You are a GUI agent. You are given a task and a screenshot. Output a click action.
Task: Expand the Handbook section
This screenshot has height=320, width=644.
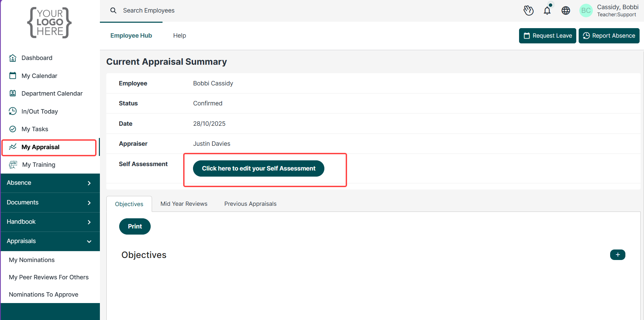coord(50,222)
